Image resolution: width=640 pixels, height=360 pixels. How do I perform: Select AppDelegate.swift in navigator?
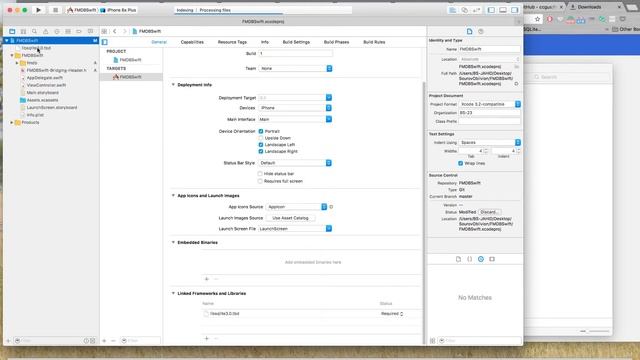click(44, 78)
